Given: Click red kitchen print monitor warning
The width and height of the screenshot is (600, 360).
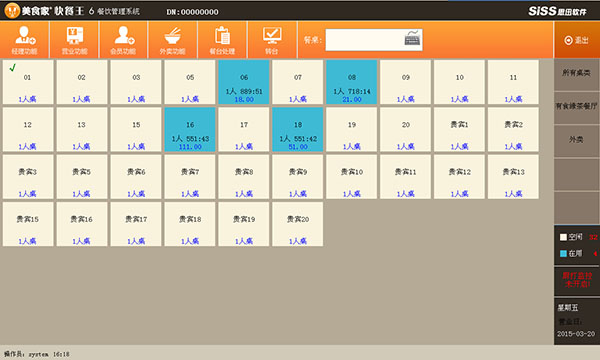Looking at the screenshot, I should coord(577,280).
